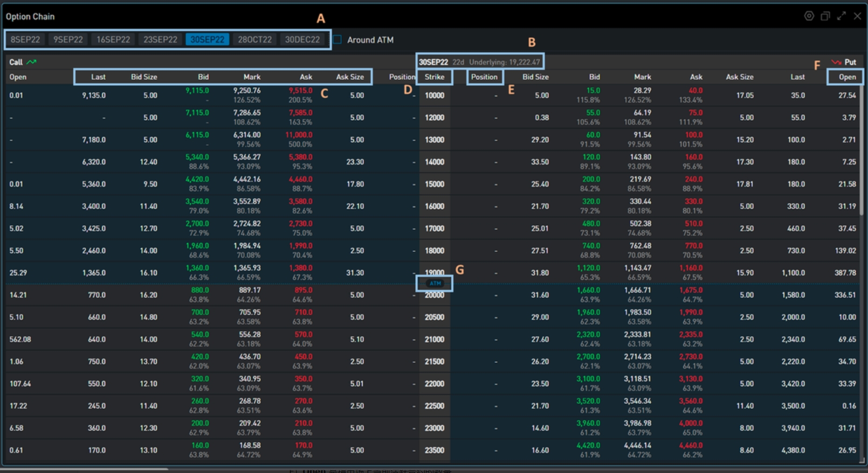868x473 pixels.
Task: Click the call bid 9,115.0 at strike 10000
Action: pos(197,91)
